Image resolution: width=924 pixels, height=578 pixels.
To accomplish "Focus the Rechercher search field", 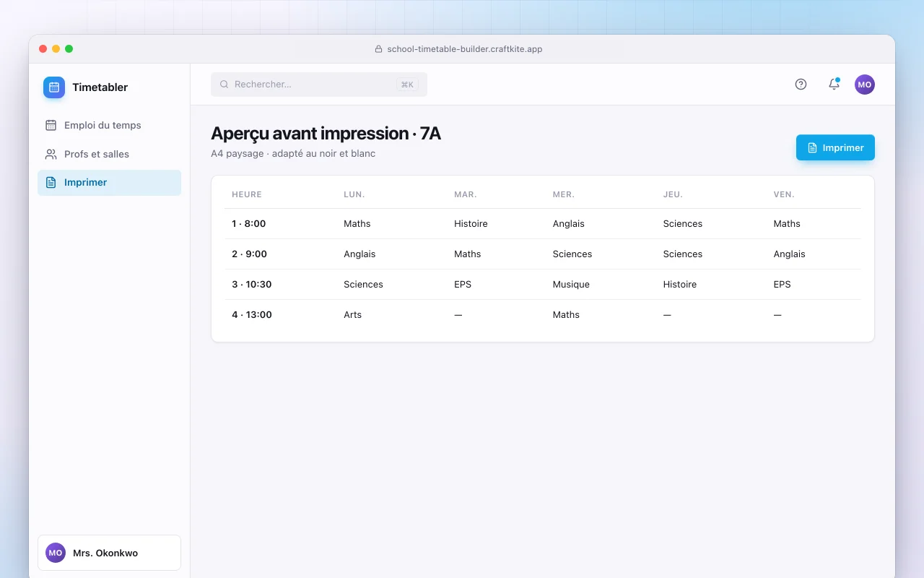I will coord(319,85).
